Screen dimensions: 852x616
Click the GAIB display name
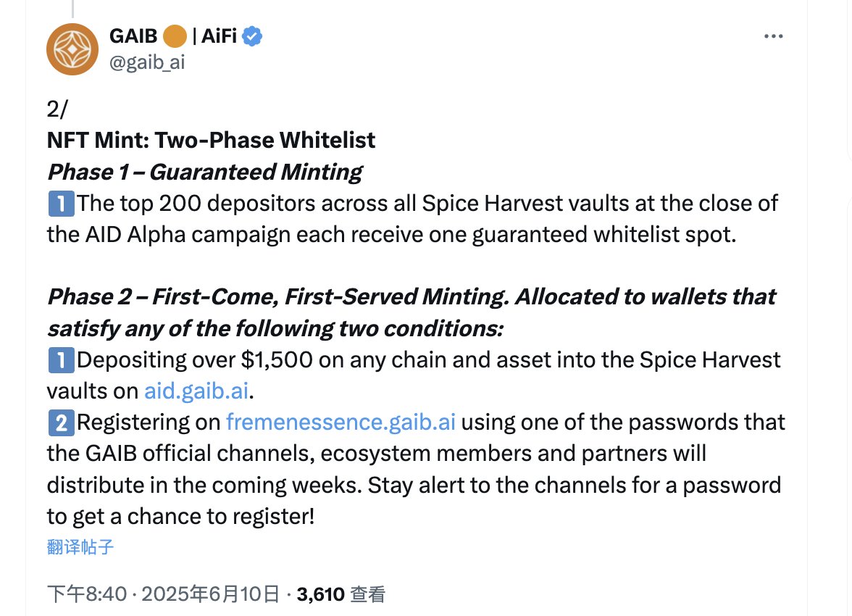[133, 36]
